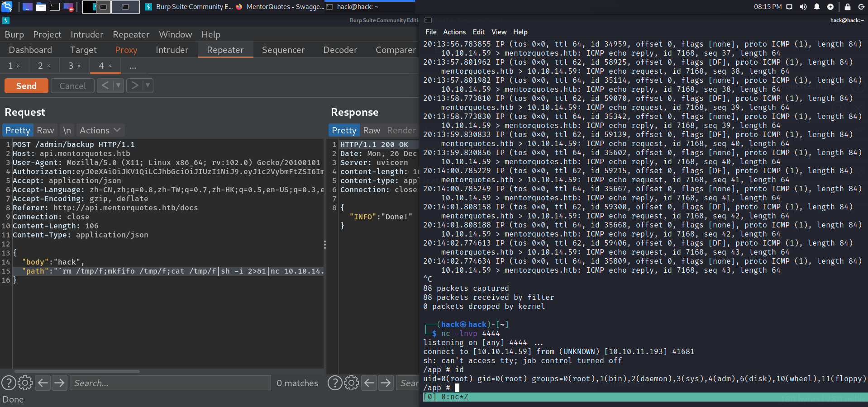
Task: Open the Response search help icon
Action: 335,383
